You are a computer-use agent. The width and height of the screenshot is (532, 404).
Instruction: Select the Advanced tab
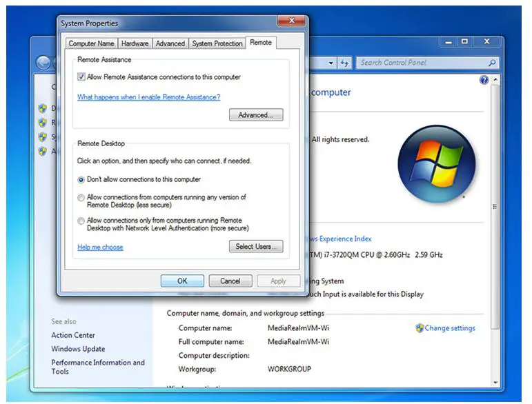tap(170, 43)
